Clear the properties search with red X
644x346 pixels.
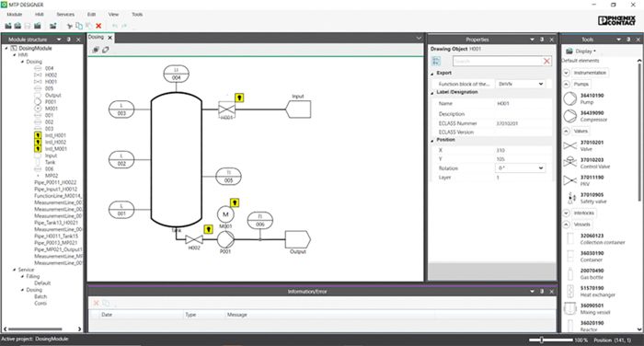[546, 62]
